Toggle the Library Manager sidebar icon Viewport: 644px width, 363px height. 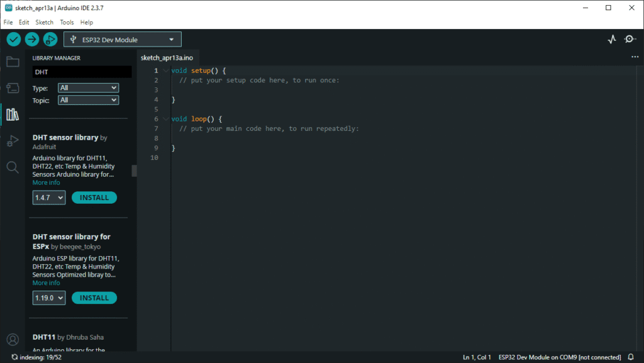[13, 114]
